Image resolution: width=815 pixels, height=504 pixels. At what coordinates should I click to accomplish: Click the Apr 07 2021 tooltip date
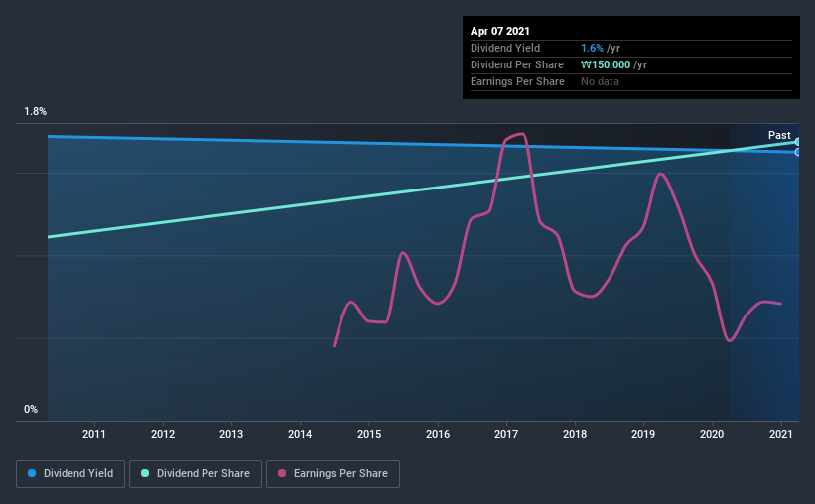pos(500,31)
